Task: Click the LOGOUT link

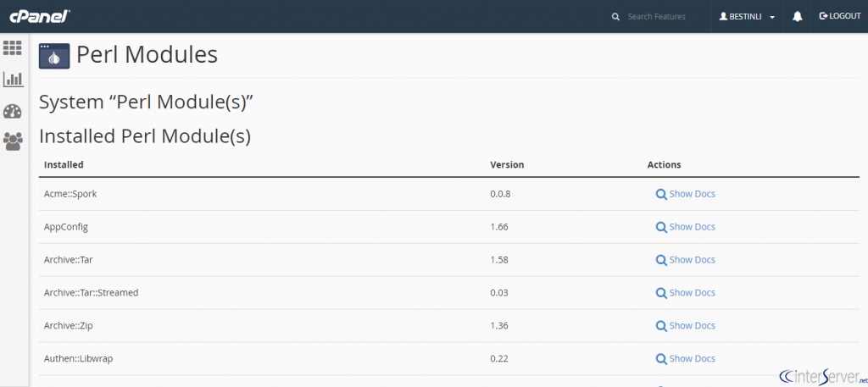Action: coord(840,16)
